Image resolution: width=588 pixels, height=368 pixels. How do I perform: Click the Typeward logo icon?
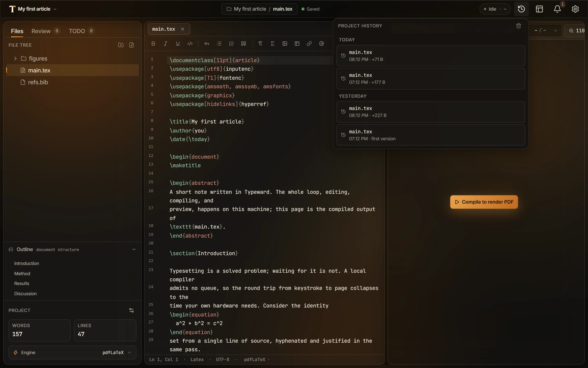(12, 9)
